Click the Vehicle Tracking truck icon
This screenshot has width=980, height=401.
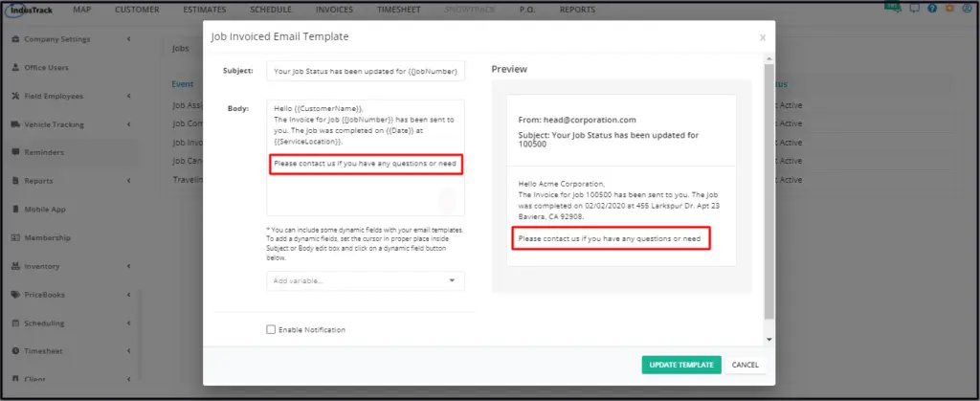coord(15,124)
